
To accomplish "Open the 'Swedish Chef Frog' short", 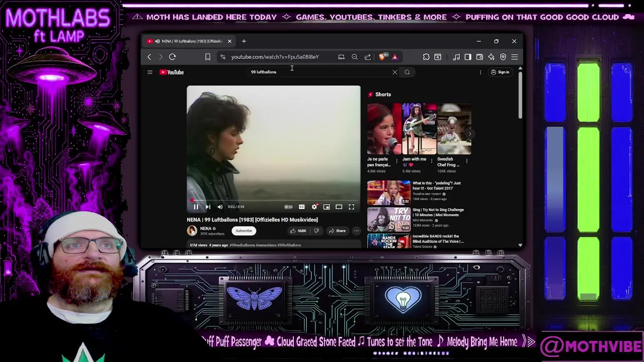I will [x=454, y=129].
